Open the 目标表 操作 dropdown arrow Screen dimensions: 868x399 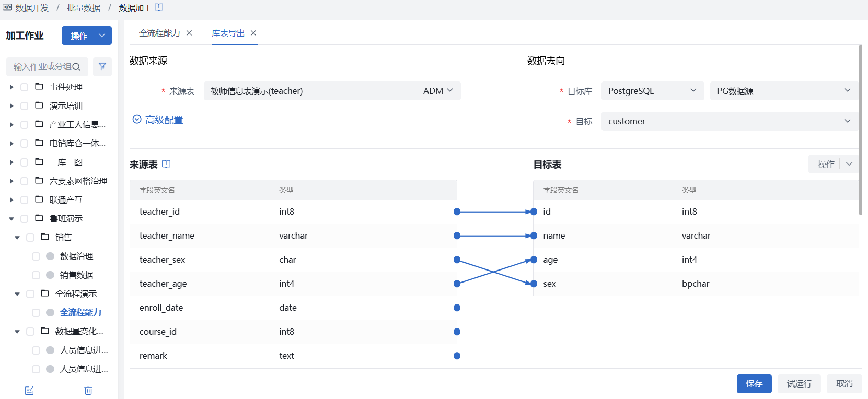pos(849,164)
